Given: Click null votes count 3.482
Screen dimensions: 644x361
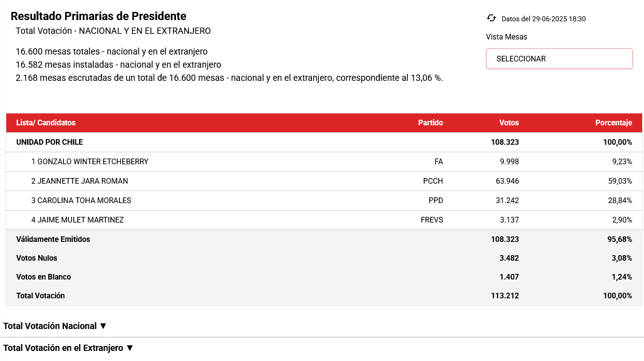Looking at the screenshot, I should [x=509, y=258].
